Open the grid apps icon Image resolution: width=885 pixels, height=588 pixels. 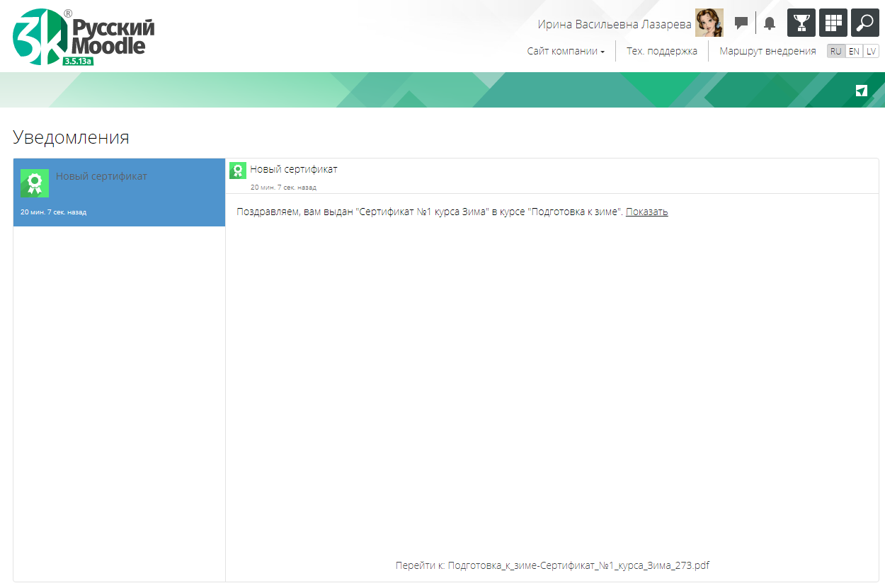coord(833,23)
